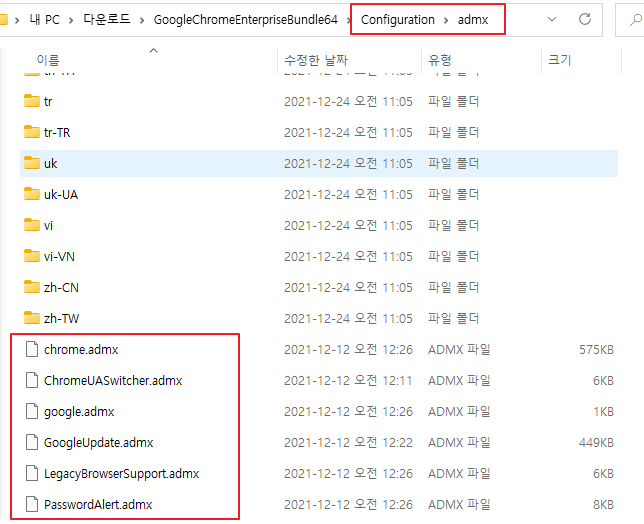Select the PasswordAlert.admx file name
644x524 pixels.
[x=98, y=504]
